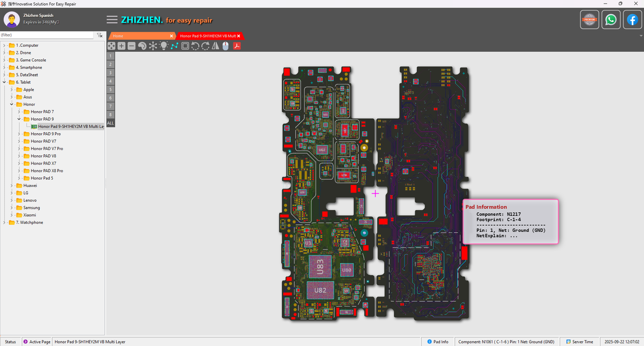
Task: Zoom in with the plus tool
Action: (x=121, y=46)
